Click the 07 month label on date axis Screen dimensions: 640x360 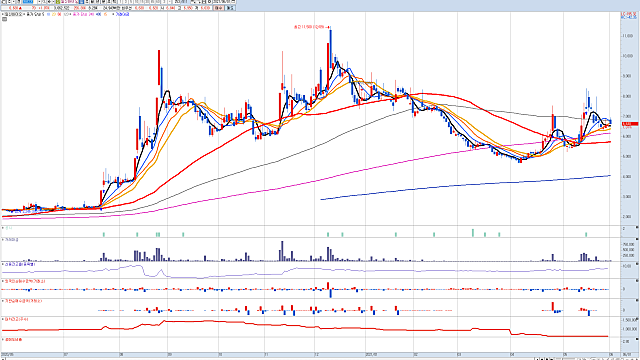click(65, 355)
